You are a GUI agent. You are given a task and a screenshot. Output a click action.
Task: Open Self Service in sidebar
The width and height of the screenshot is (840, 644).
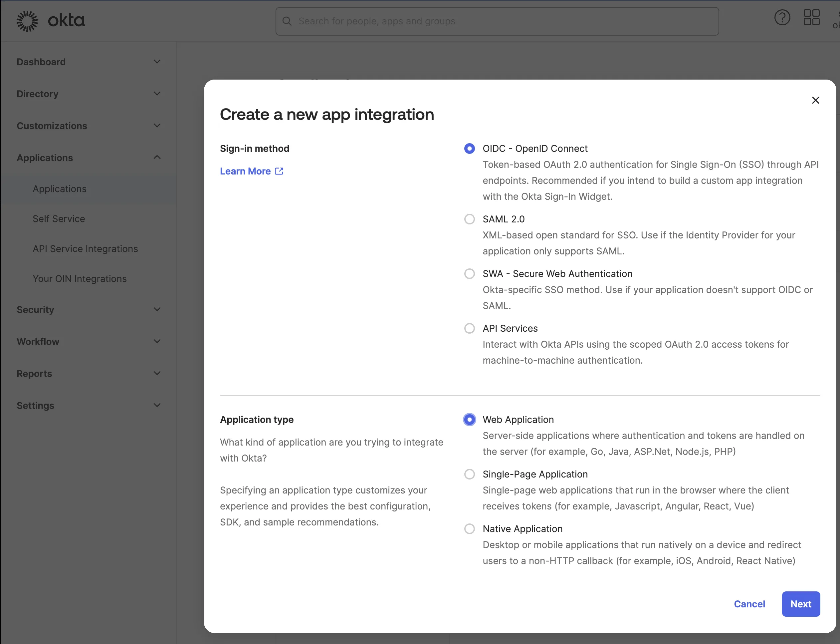(x=59, y=218)
